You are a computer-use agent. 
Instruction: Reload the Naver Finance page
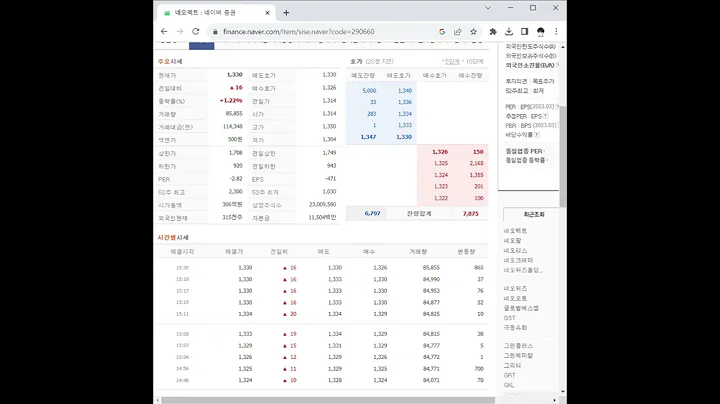196,31
